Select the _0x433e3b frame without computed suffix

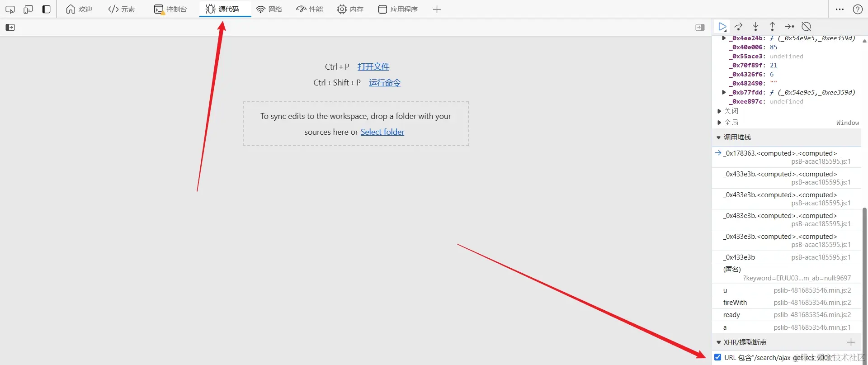click(x=786, y=257)
